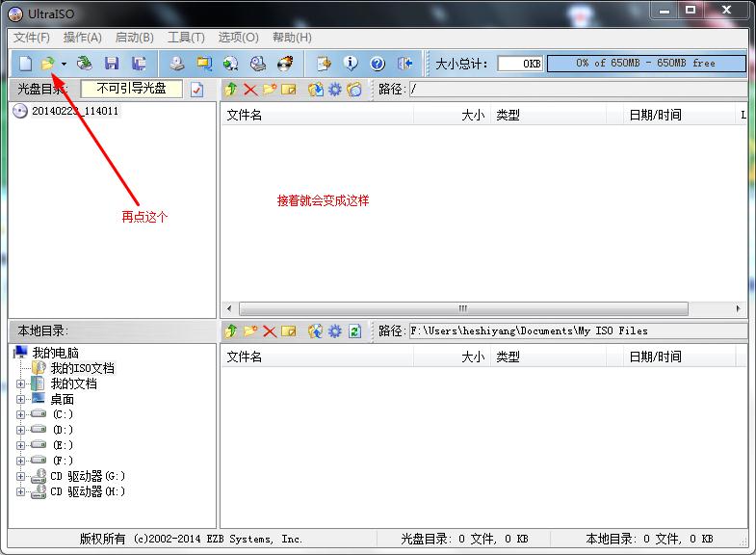Screen dimensions: 756x555
Task: Click the scrollbar right arrow in image pane
Action: point(738,308)
